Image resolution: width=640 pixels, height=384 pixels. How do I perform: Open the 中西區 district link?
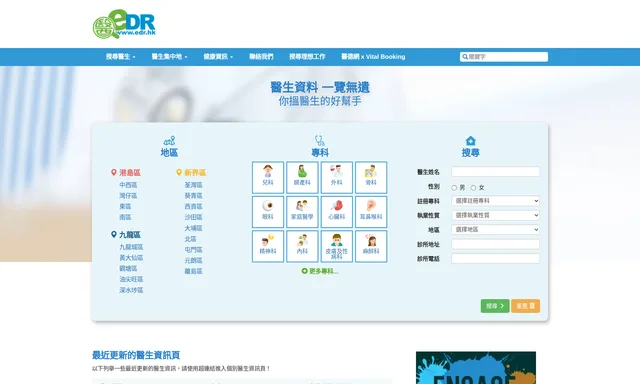tap(128, 185)
